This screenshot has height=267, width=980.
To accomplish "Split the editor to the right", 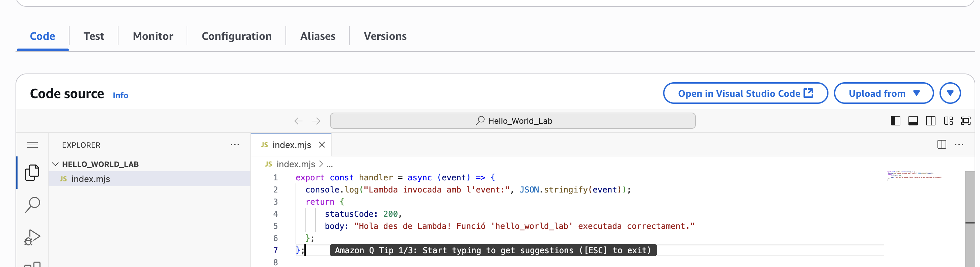I will point(942,145).
